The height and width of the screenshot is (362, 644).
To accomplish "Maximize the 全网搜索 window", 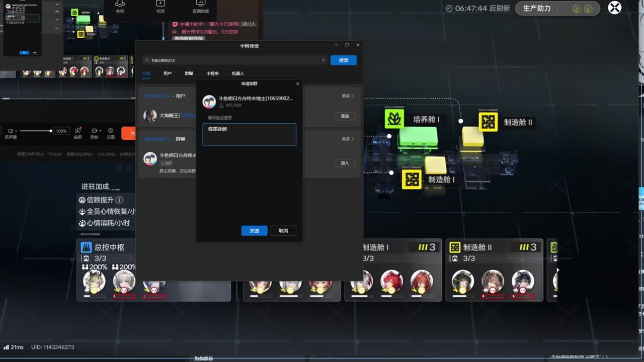I will pos(347,45).
